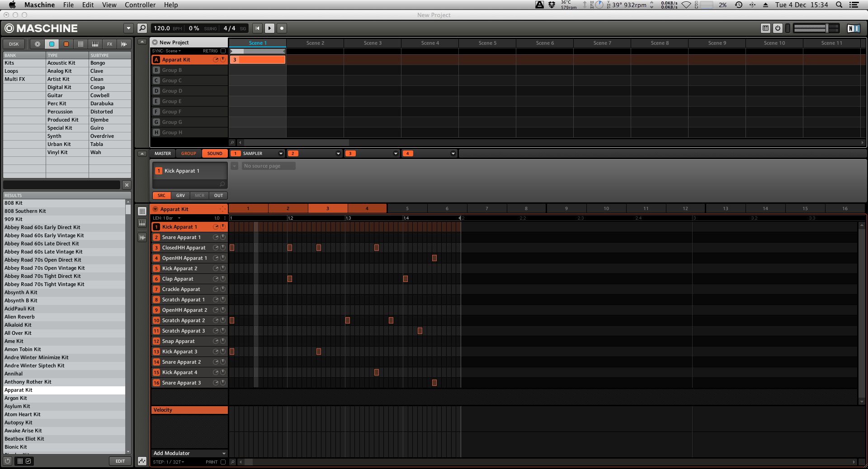
Task: Open the Patterns browser grid icon
Action: tap(80, 44)
